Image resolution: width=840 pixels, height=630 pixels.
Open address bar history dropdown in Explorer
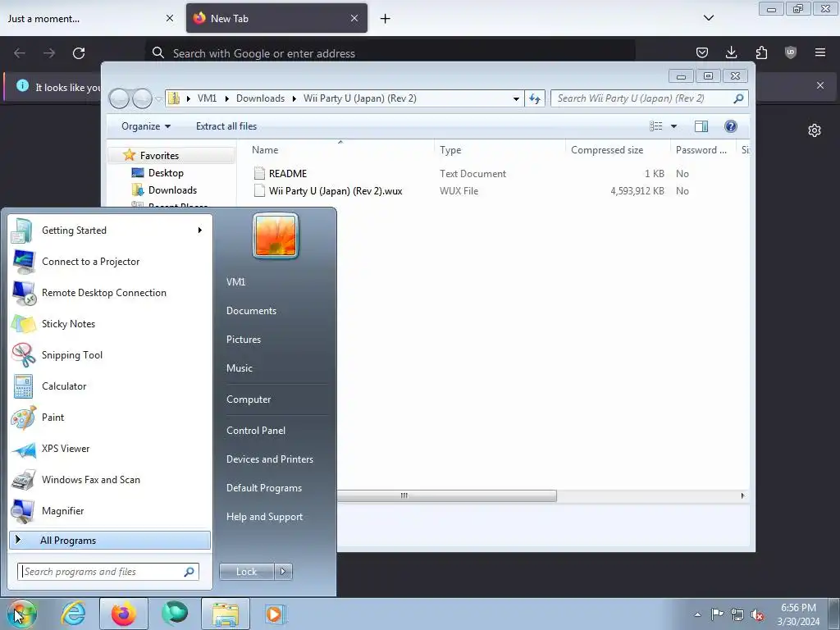point(516,98)
